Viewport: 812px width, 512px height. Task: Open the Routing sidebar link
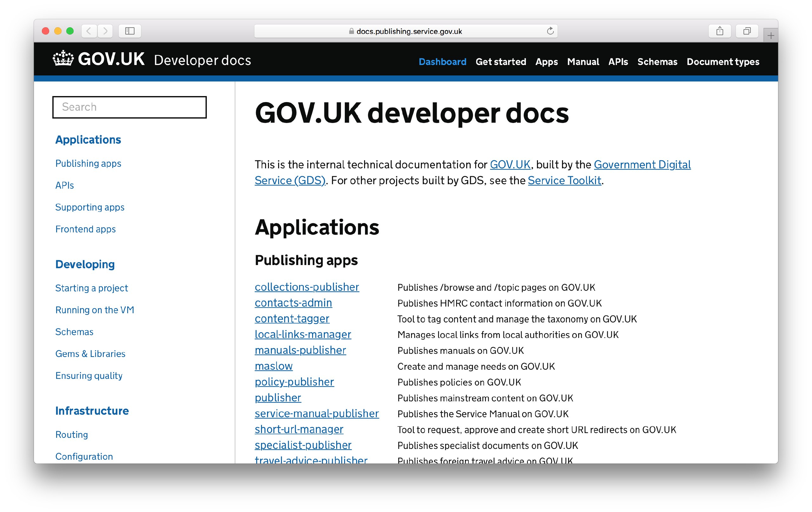71,435
